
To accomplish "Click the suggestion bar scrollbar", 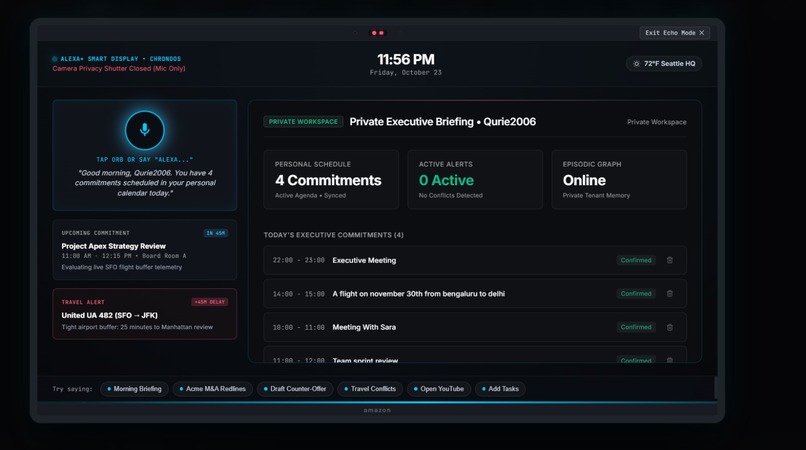I will tap(716, 388).
